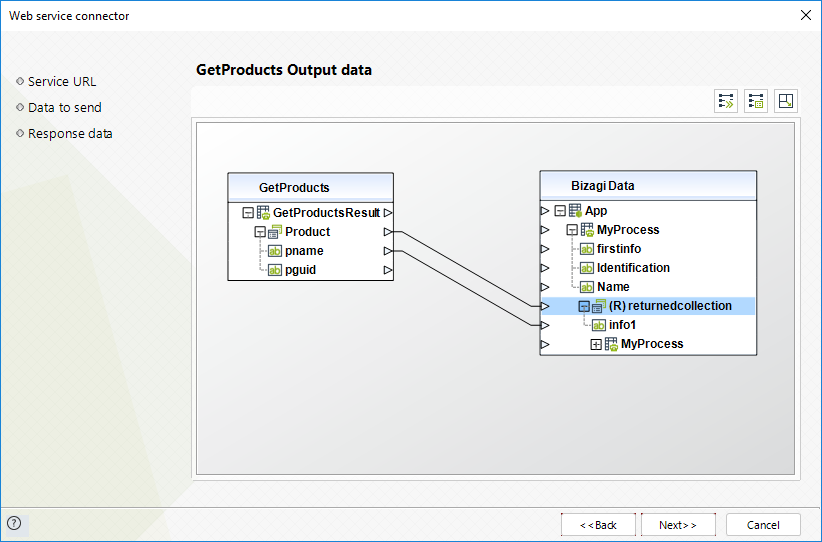Select the Product tree row
The width and height of the screenshot is (822, 542).
tap(311, 232)
